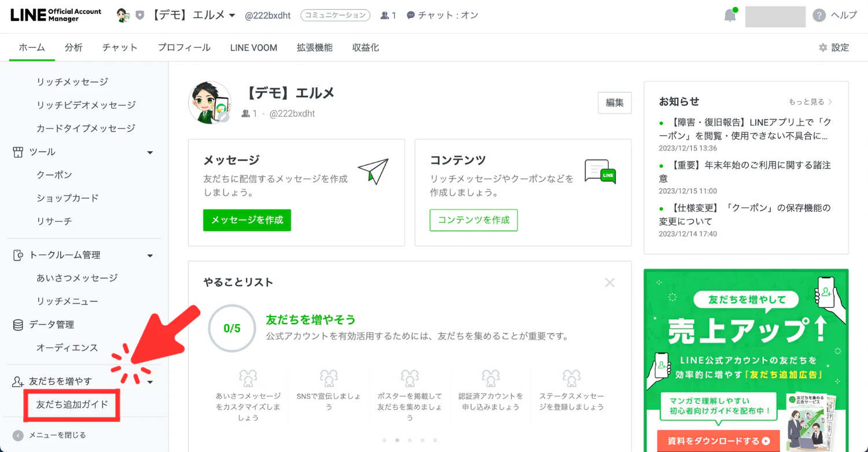868x452 pixels.
Task: Collapse the 友だちを増やす sidebar section
Action: [x=150, y=382]
